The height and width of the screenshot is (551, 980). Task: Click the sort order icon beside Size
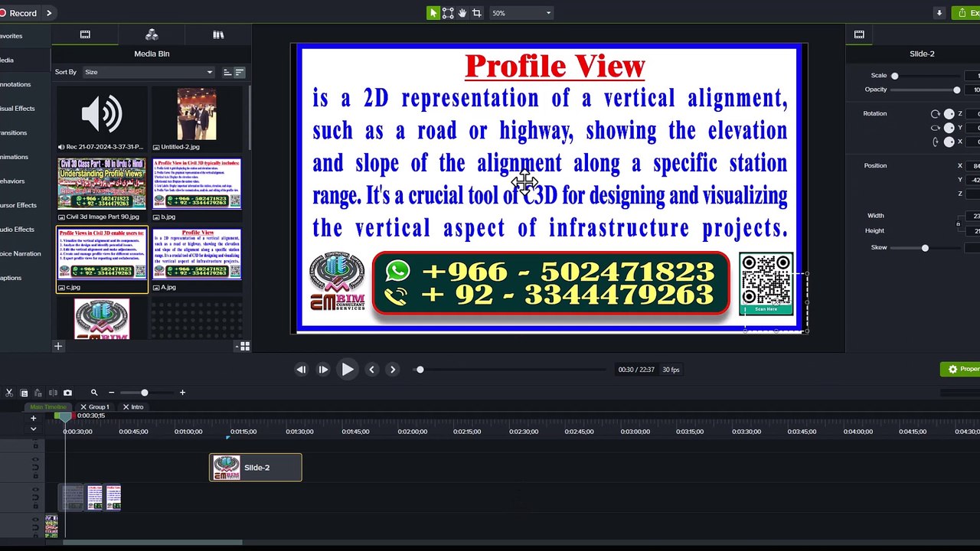pyautogui.click(x=227, y=72)
